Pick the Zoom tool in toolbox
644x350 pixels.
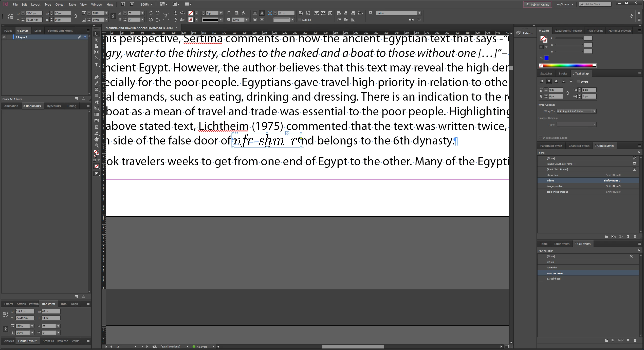97,145
